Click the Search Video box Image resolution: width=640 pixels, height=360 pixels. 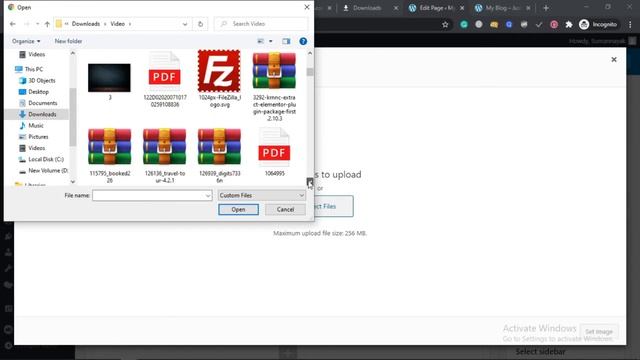coord(261,24)
